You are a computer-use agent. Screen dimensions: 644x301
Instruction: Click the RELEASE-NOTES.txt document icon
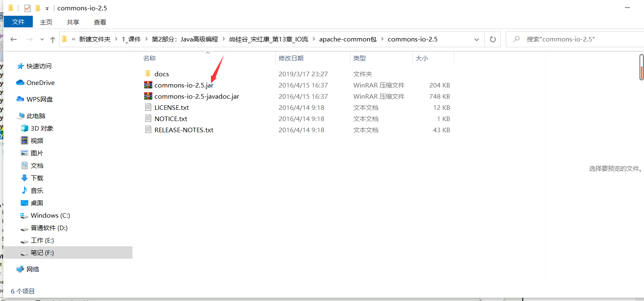(x=148, y=130)
